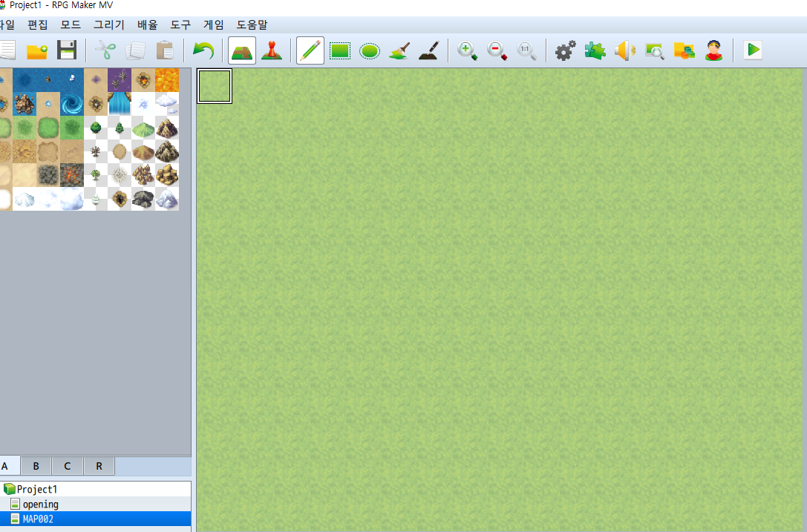Open the 도구 menu

pos(180,24)
